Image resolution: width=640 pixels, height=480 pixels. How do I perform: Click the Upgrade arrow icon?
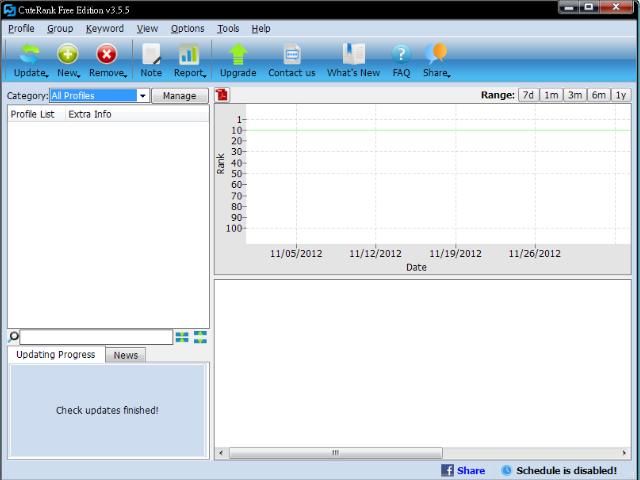point(238,55)
